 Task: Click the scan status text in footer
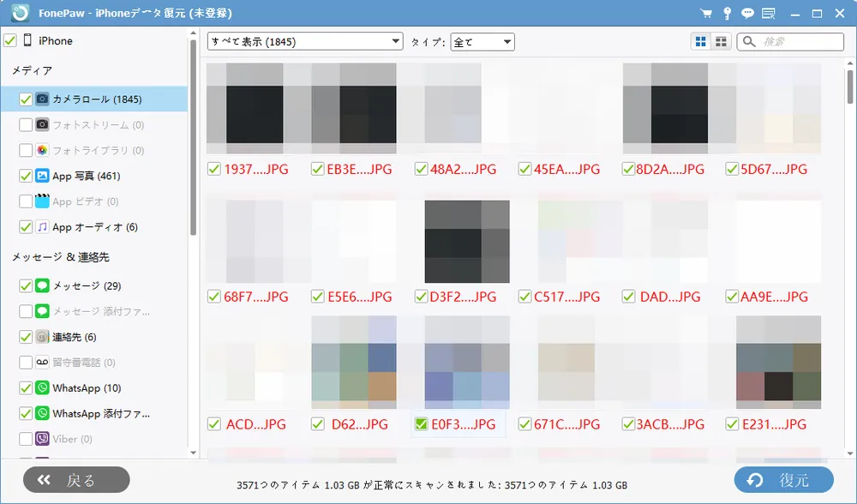pyautogui.click(x=432, y=485)
